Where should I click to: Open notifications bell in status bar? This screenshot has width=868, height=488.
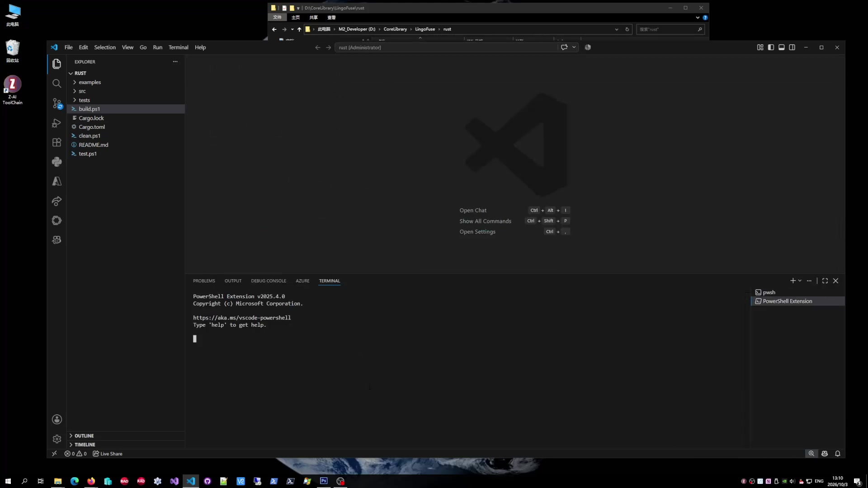click(837, 454)
